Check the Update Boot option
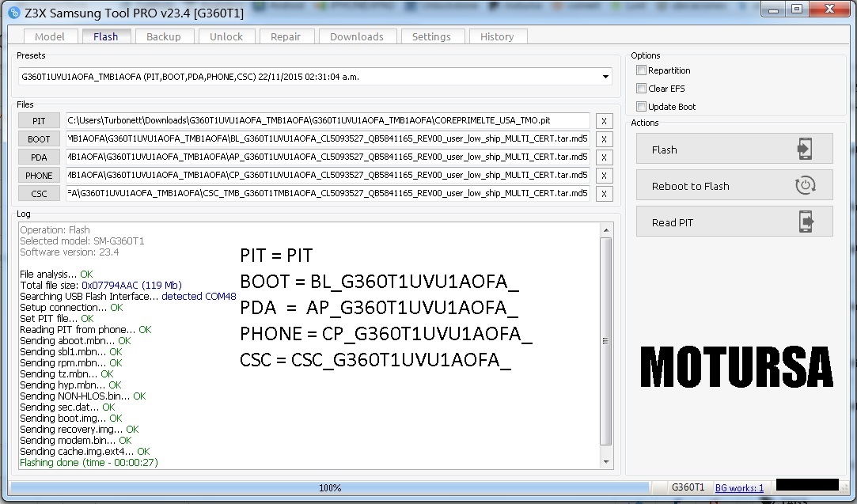 click(641, 106)
